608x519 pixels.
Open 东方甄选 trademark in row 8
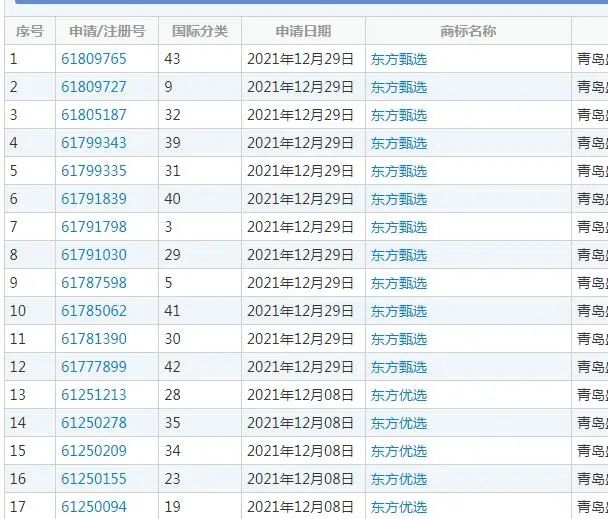click(399, 255)
